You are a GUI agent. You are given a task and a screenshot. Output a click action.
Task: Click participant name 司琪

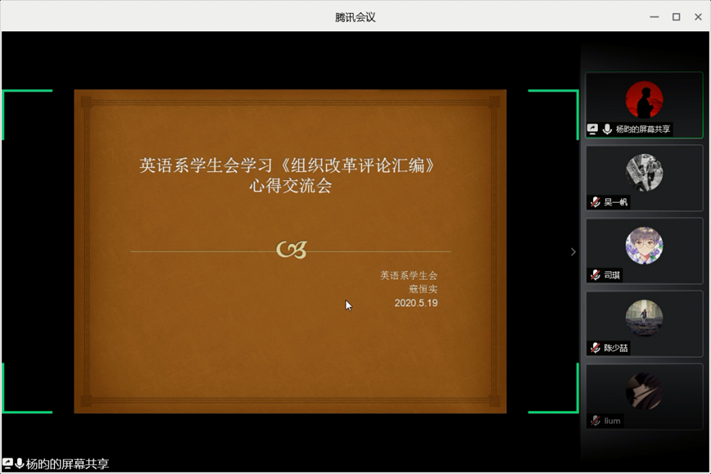click(x=612, y=275)
